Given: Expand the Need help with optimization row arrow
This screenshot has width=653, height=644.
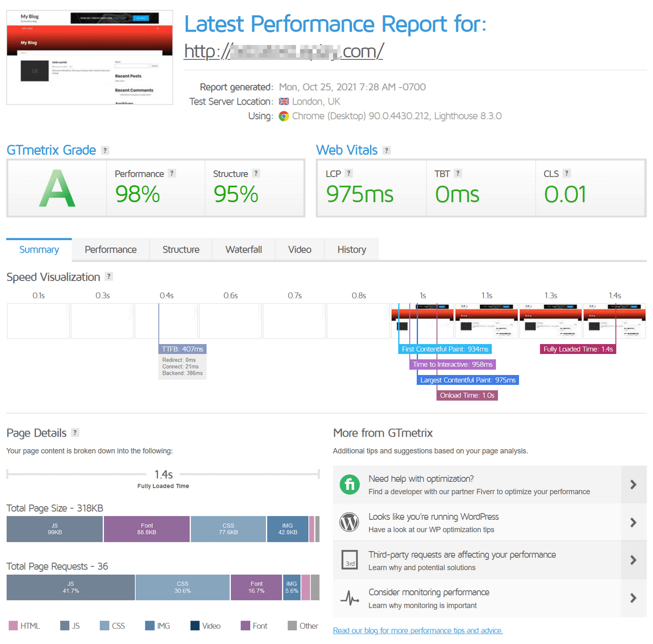Looking at the screenshot, I should tap(633, 484).
